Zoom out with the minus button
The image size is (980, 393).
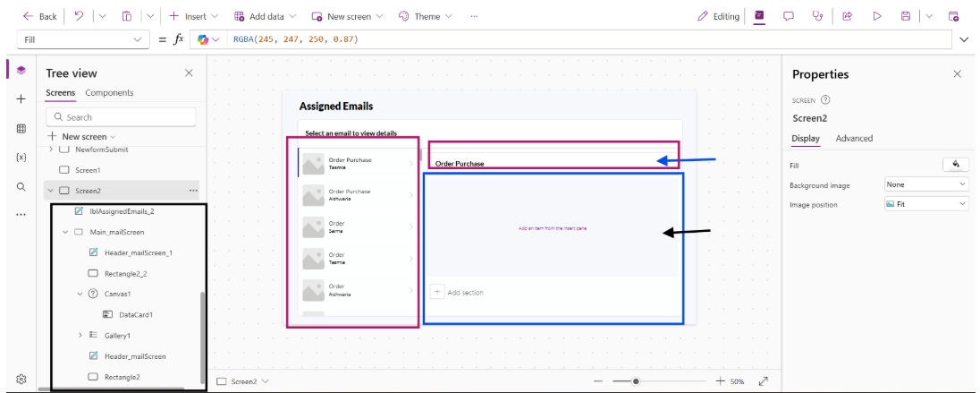click(598, 381)
